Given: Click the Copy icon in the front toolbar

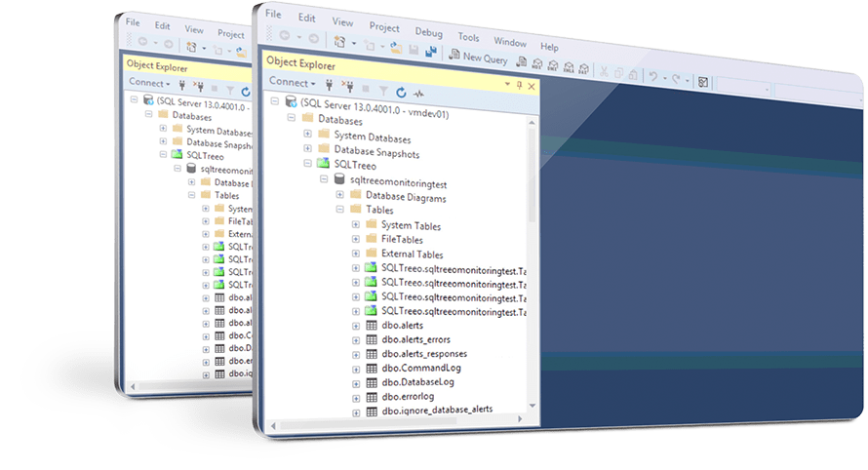Looking at the screenshot, I should 618,73.
